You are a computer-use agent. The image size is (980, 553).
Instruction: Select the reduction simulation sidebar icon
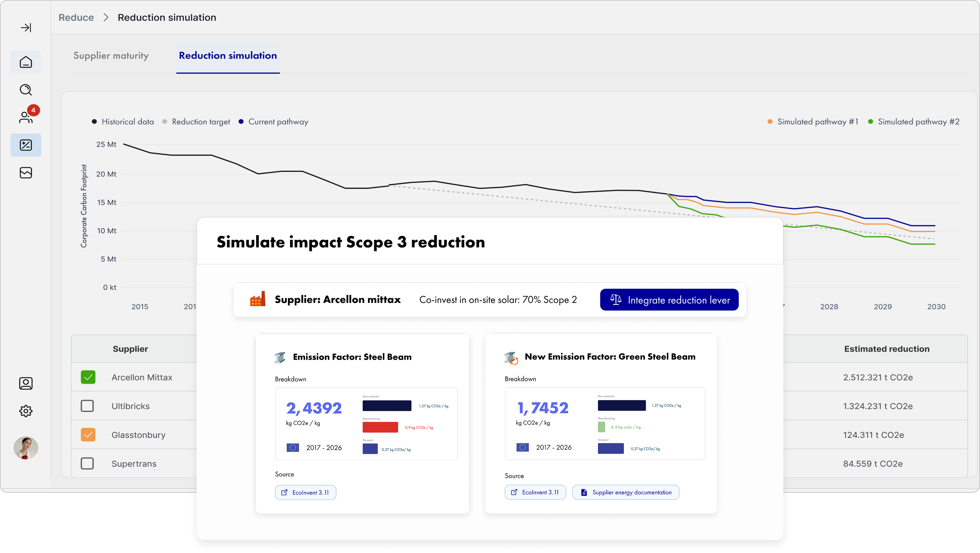pyautogui.click(x=26, y=145)
